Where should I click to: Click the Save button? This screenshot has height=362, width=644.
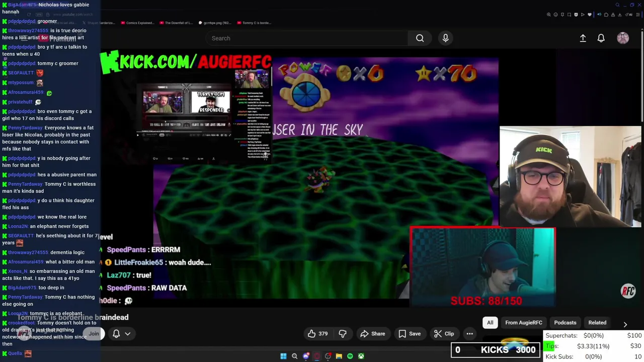coord(410,333)
